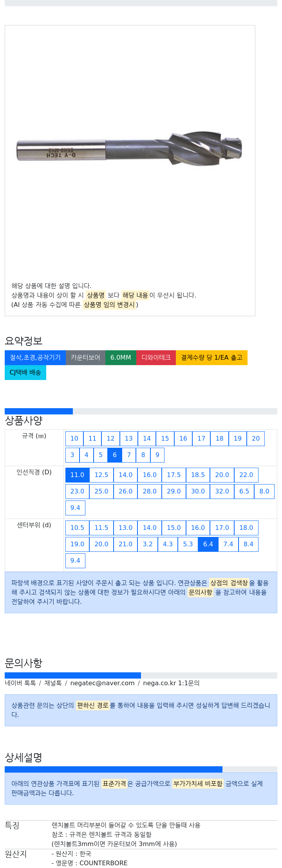Choose 인선직경 22.0 option
Viewport: 282px width, 868px height.
[x=246, y=475]
